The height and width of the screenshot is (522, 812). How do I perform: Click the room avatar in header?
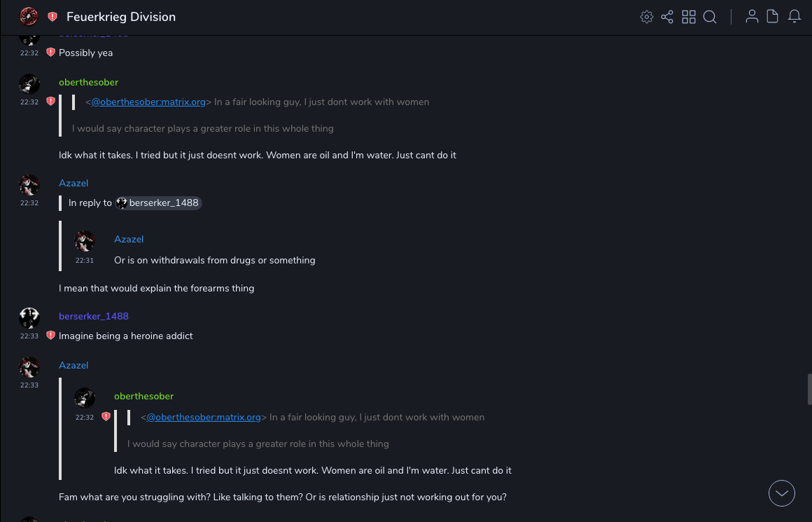coord(29,17)
